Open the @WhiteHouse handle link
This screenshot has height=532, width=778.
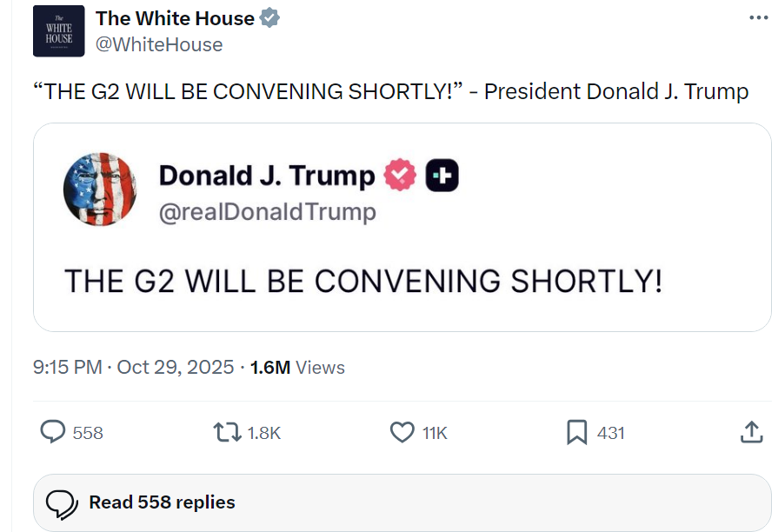(159, 44)
